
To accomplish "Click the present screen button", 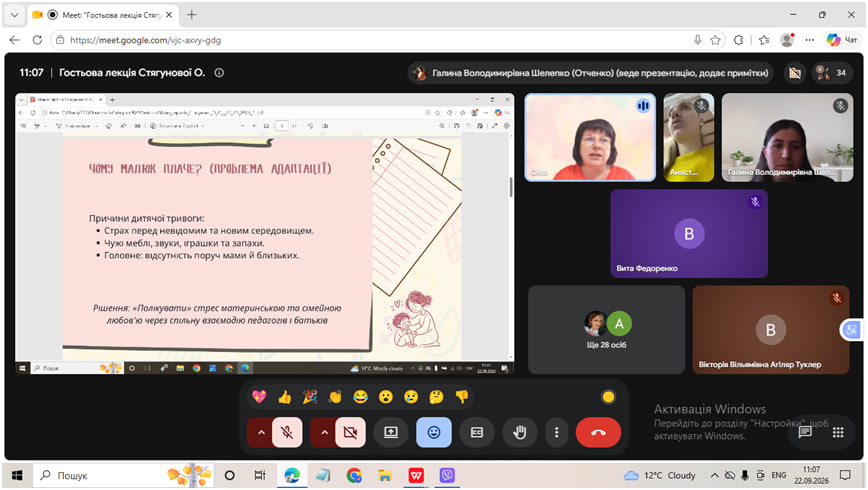I will pyautogui.click(x=391, y=432).
